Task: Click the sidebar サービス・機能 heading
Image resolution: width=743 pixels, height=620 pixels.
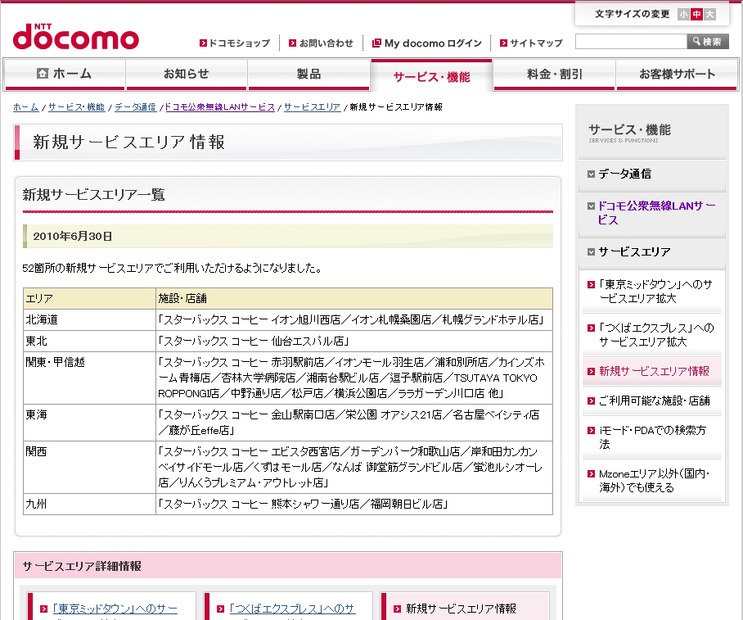Action: click(x=629, y=132)
